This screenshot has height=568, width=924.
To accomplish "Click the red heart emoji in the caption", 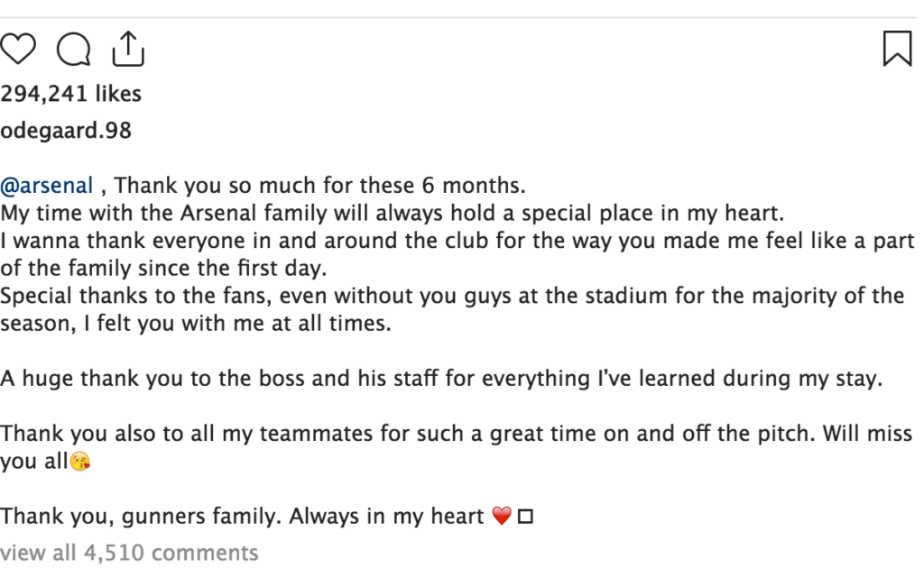I will coord(503,517).
